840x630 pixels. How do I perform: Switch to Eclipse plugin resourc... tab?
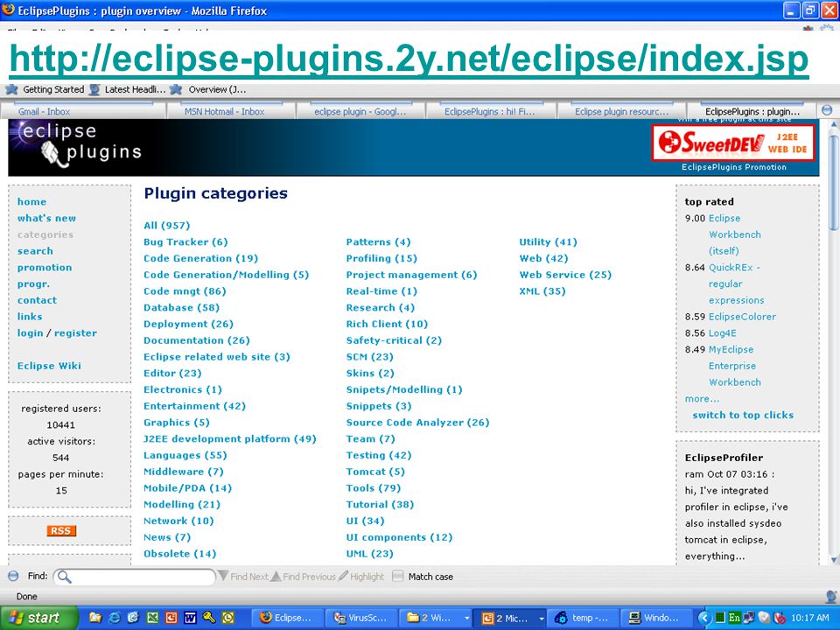622,111
